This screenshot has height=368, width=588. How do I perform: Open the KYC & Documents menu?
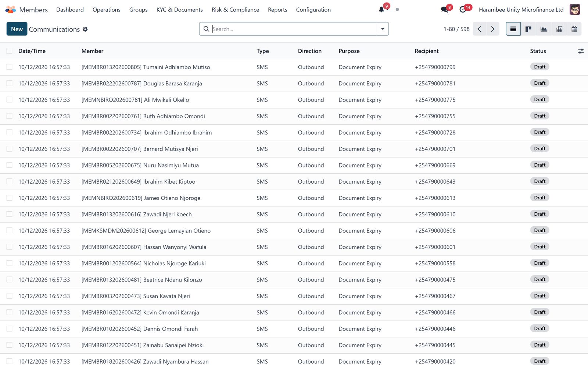pyautogui.click(x=180, y=10)
